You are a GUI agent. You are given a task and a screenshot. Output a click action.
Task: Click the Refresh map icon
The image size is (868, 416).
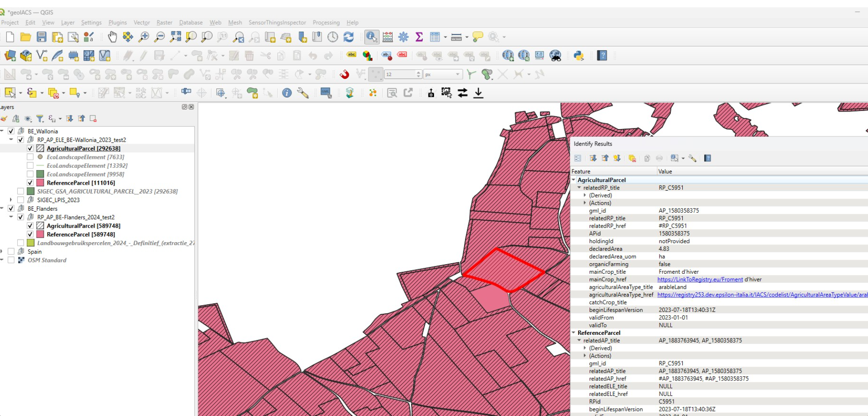tap(349, 37)
